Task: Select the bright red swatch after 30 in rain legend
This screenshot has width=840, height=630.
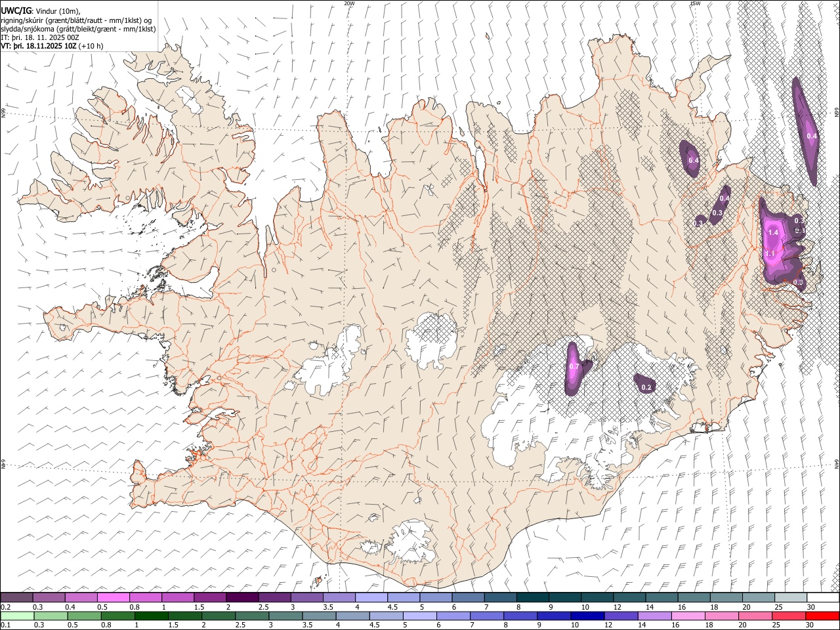Action: tap(822, 616)
